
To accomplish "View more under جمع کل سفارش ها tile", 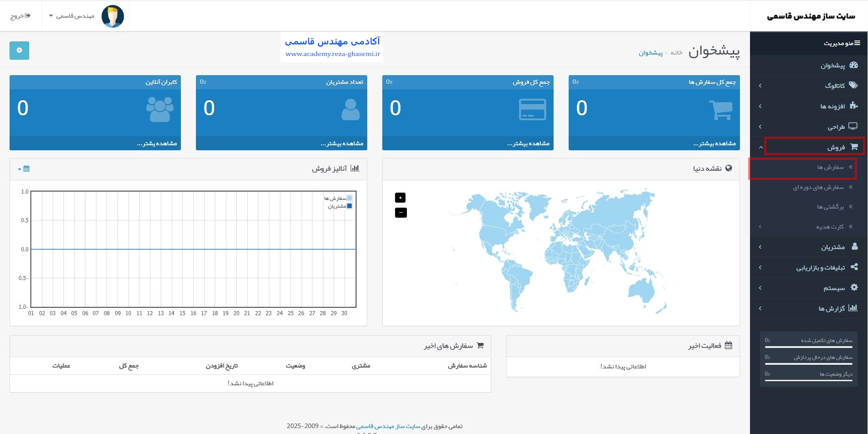I will tap(714, 143).
